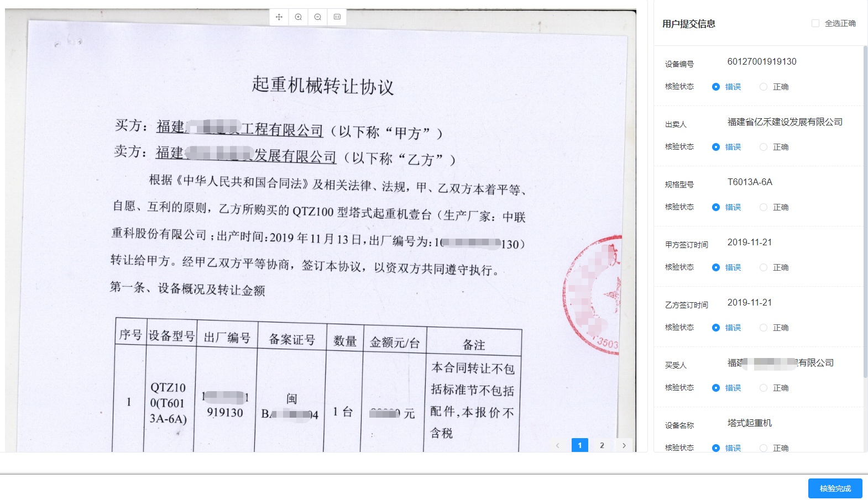Click 第一条、设备概况及转让金额 heading in document

pos(187,288)
